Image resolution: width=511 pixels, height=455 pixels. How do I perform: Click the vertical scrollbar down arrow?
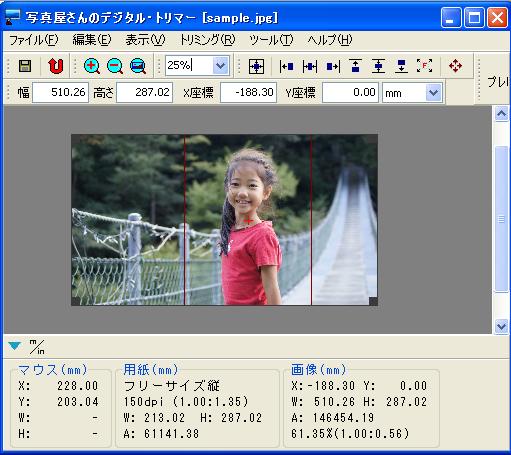pyautogui.click(x=501, y=326)
